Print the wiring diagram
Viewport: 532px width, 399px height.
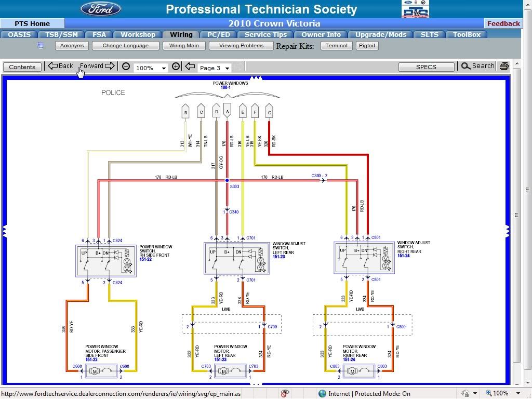pyautogui.click(x=504, y=66)
